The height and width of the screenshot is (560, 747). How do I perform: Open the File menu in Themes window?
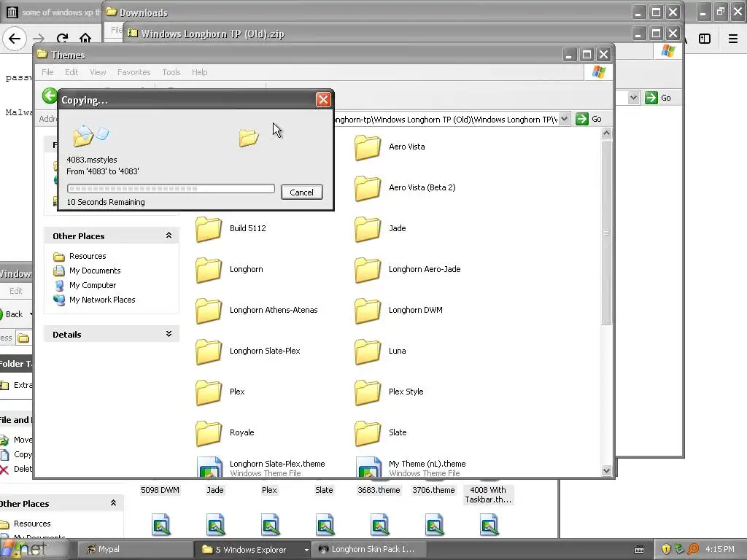(47, 72)
